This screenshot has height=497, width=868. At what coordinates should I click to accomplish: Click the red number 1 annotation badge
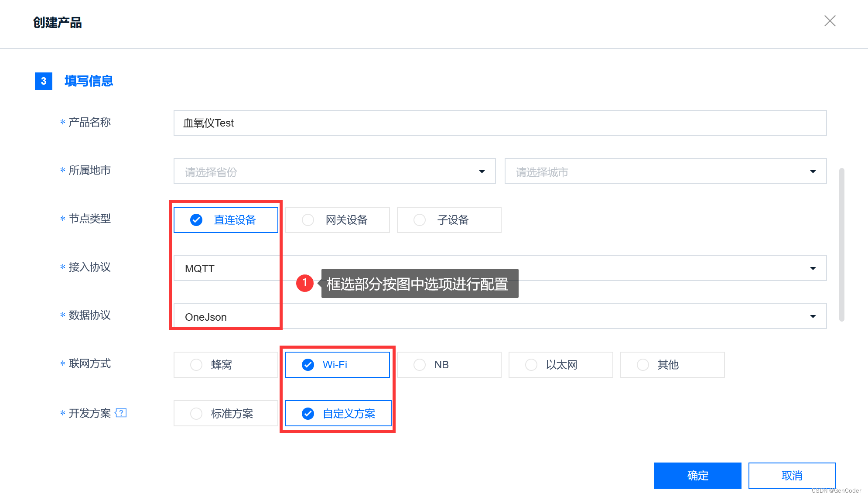[x=304, y=283]
